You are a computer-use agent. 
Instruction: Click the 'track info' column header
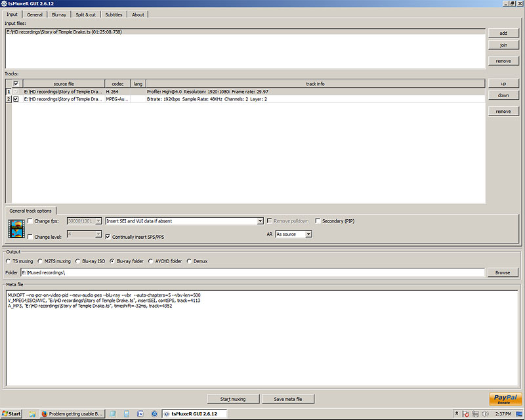click(x=316, y=84)
